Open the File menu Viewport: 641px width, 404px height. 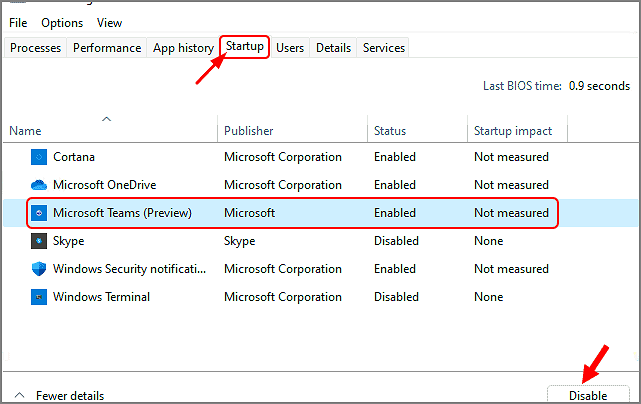[18, 23]
